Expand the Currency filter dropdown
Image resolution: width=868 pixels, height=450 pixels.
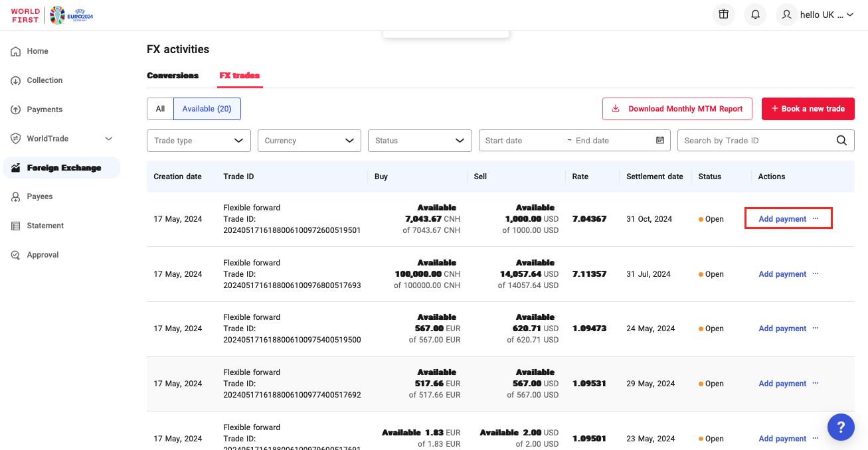309,141
